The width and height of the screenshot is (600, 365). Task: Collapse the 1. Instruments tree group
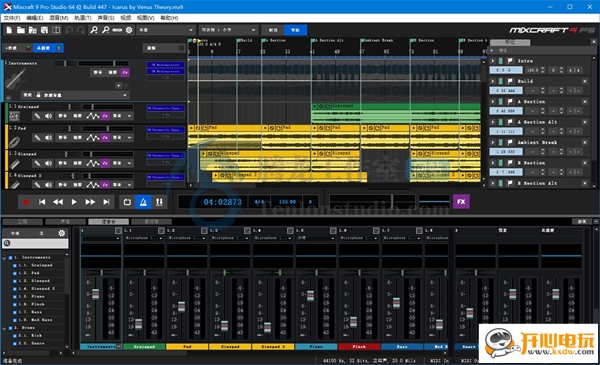coord(5,258)
